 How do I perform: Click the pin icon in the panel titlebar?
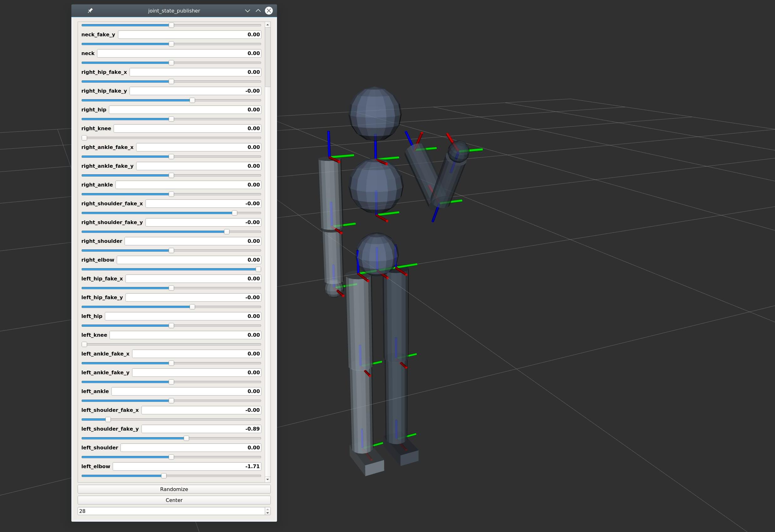(90, 11)
